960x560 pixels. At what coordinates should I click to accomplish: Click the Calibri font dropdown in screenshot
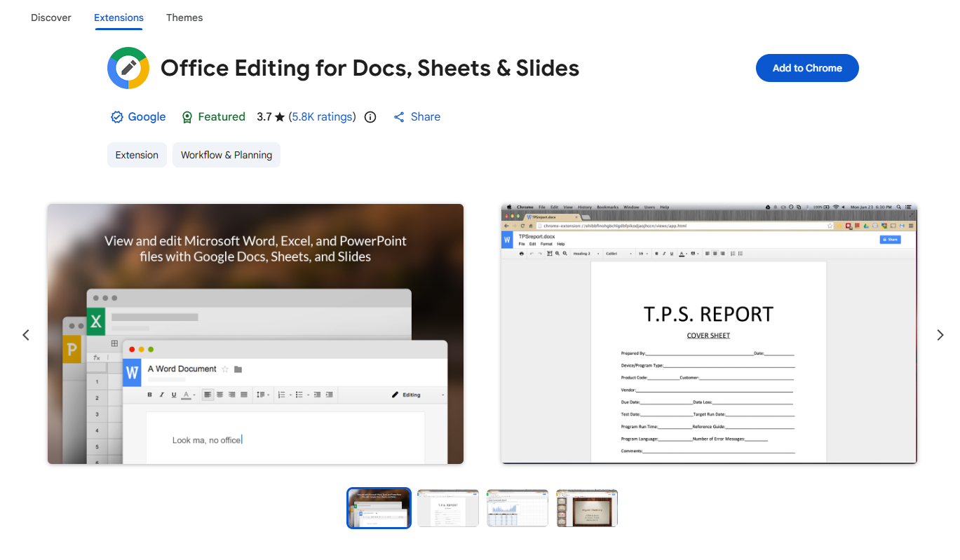coord(618,253)
